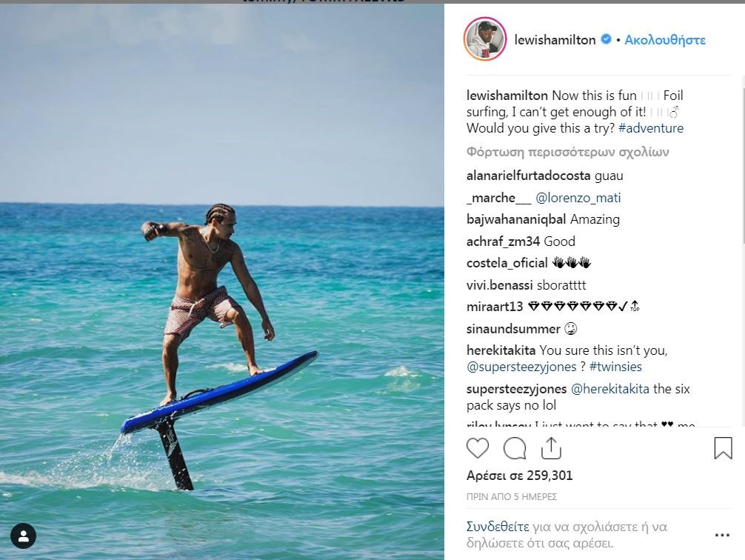Click the @lorenzo_mati mention
745x560 pixels.
coord(578,198)
